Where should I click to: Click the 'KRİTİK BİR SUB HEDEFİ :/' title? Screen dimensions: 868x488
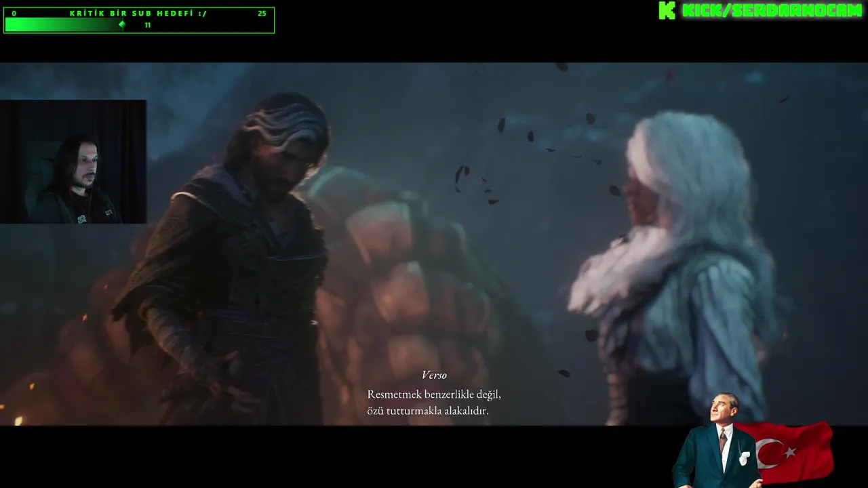(138, 13)
